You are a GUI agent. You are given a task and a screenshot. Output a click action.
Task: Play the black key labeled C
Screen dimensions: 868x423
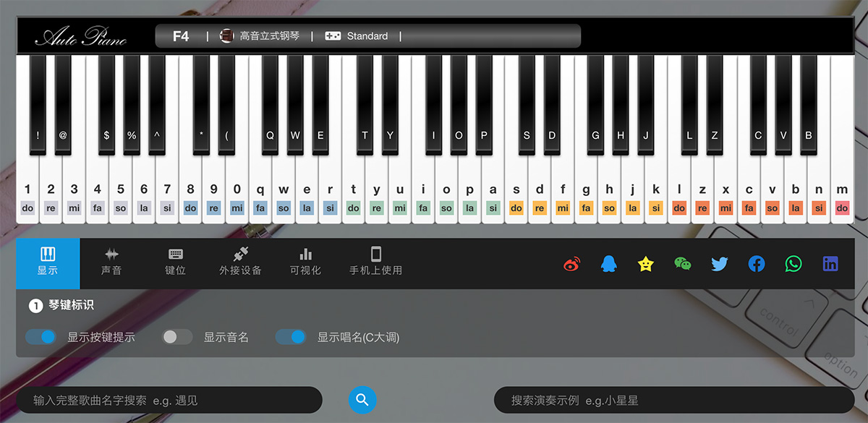click(x=758, y=105)
